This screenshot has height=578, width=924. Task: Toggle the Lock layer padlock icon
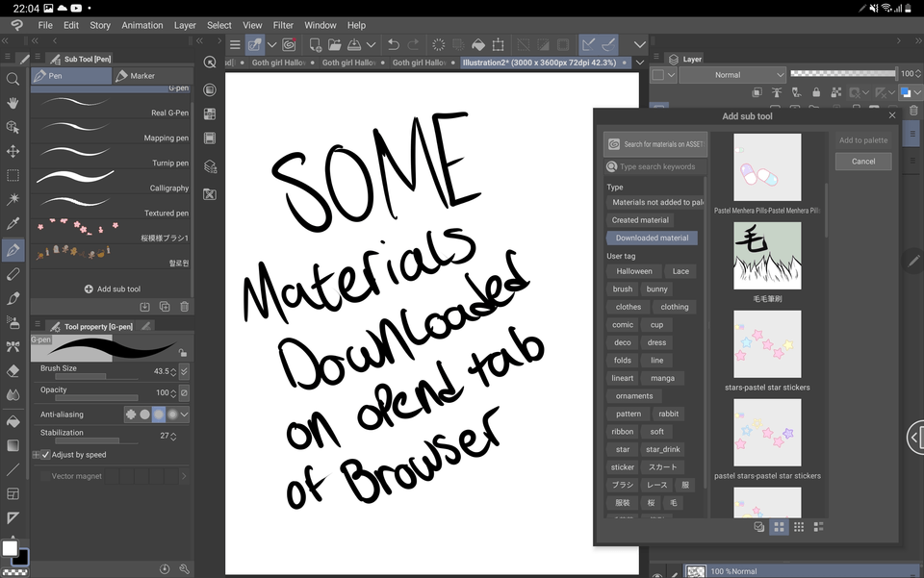click(816, 92)
